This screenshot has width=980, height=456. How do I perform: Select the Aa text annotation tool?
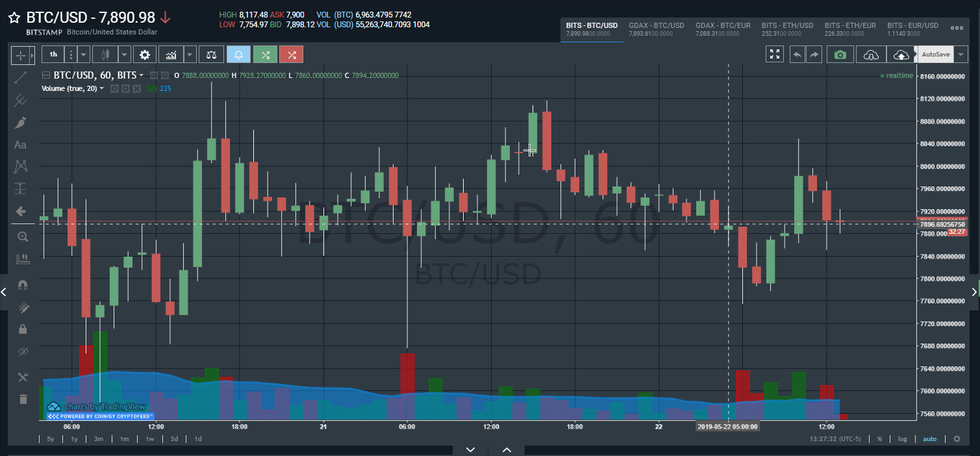(21, 145)
